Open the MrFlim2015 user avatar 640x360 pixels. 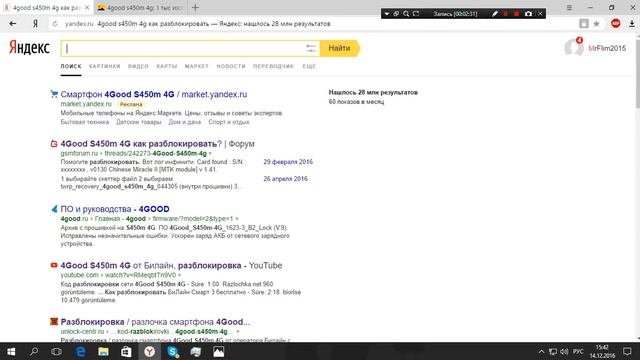point(573,47)
